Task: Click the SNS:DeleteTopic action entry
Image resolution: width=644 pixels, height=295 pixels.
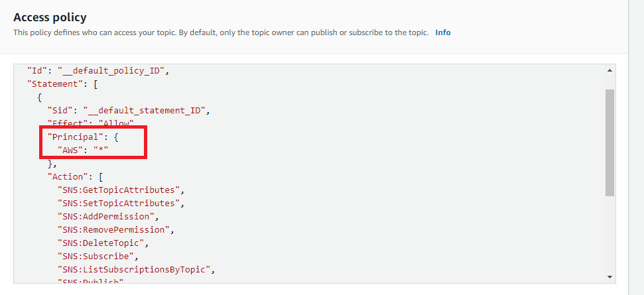Action: [x=102, y=243]
